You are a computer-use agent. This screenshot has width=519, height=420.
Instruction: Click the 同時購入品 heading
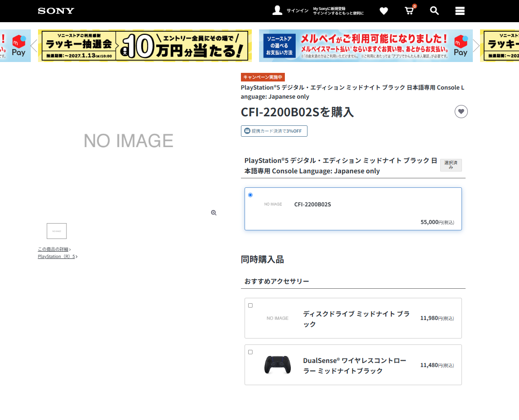coord(263,259)
